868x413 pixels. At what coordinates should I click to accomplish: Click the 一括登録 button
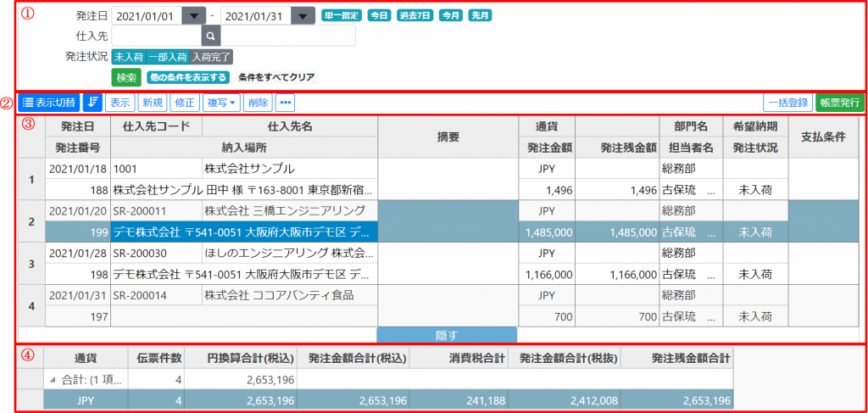click(787, 103)
